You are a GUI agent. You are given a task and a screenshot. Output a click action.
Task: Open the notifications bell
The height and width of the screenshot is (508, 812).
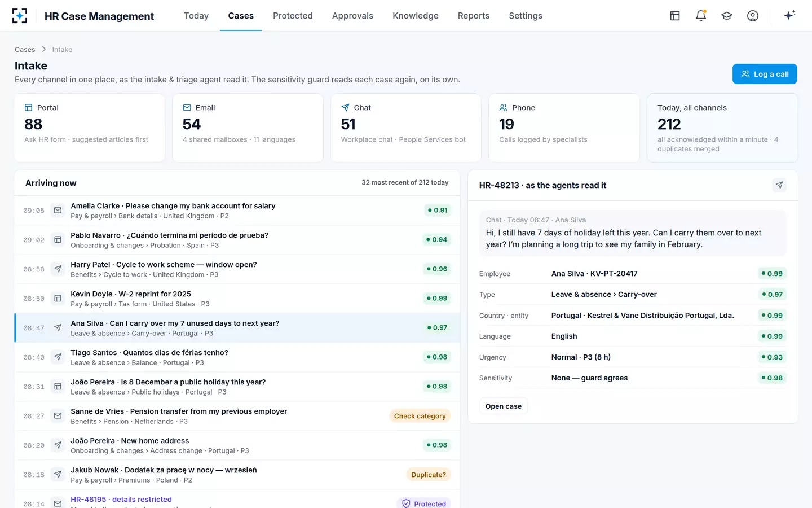(x=701, y=16)
